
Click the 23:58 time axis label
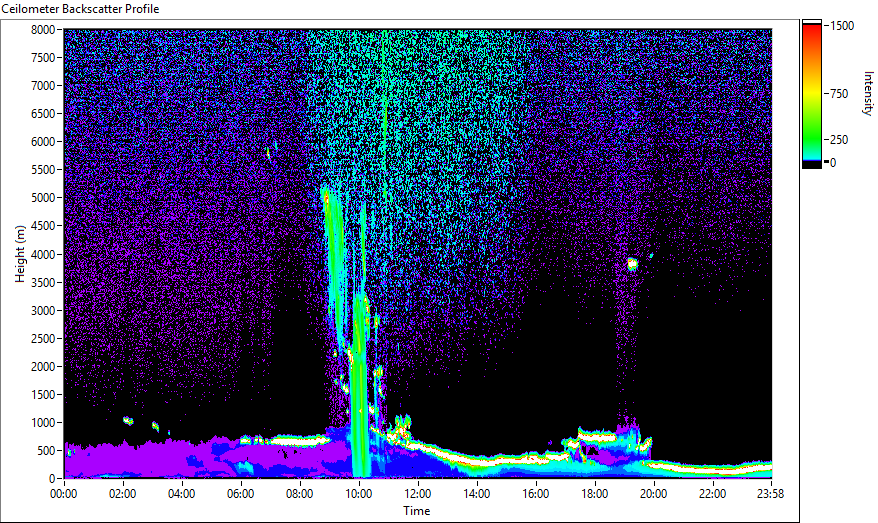[x=770, y=494]
